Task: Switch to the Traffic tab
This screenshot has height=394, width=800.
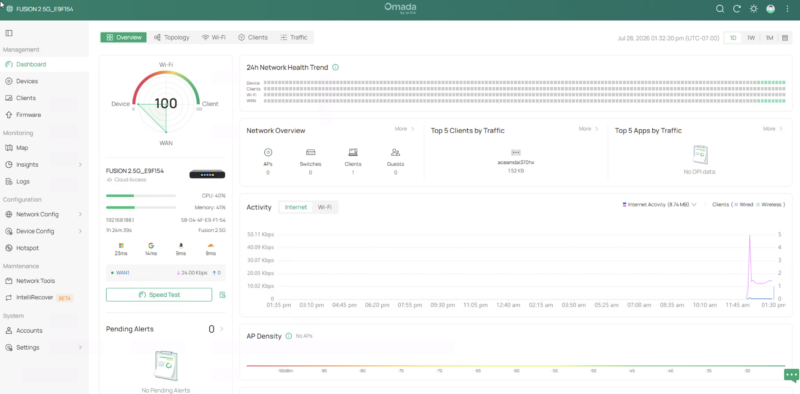Action: click(x=294, y=37)
